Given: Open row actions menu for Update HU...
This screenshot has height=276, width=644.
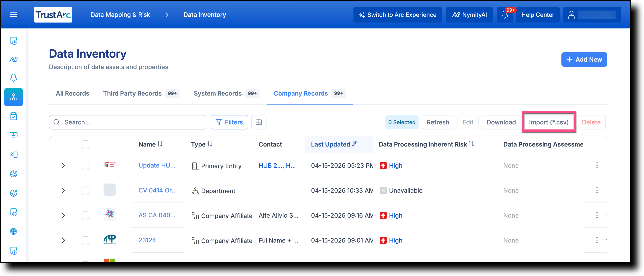Looking at the screenshot, I should point(597,165).
